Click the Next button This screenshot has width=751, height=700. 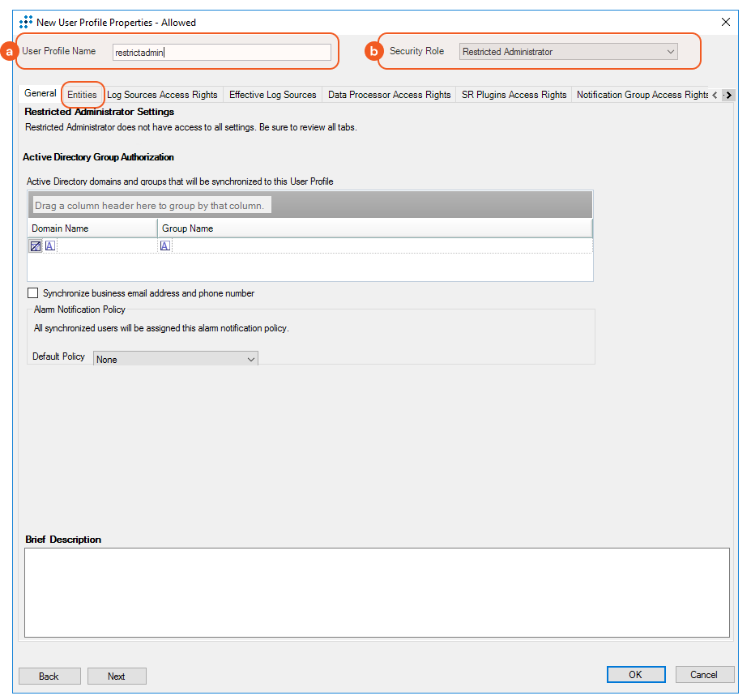tap(117, 676)
